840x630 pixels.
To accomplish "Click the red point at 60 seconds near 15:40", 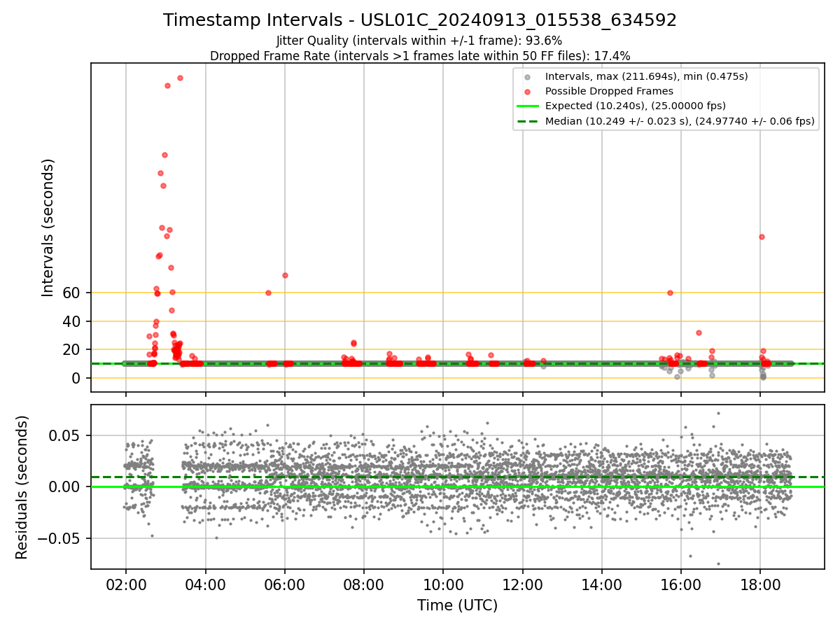I will pyautogui.click(x=670, y=293).
